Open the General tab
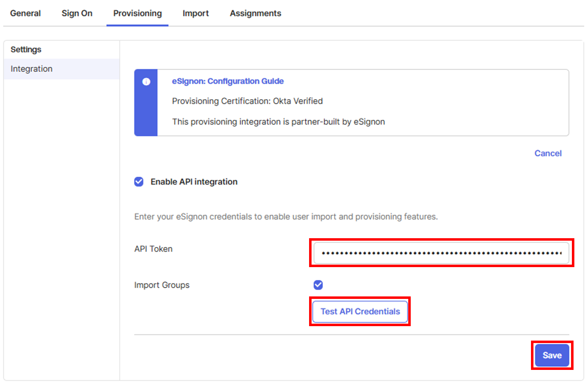The height and width of the screenshot is (386, 588). point(25,13)
